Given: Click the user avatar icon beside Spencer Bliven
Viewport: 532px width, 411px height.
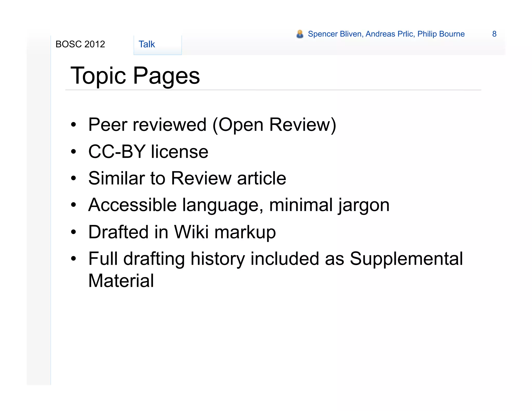Looking at the screenshot, I should pyautogui.click(x=300, y=34).
